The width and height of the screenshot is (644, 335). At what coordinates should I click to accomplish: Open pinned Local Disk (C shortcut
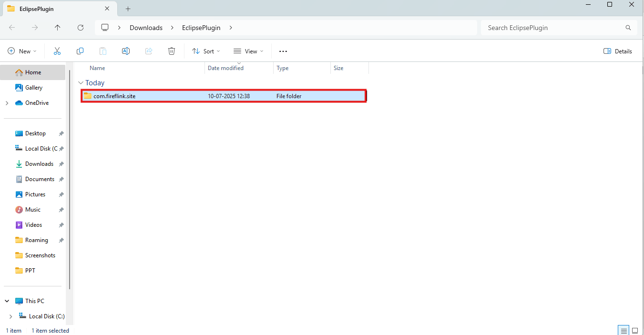[x=36, y=149]
